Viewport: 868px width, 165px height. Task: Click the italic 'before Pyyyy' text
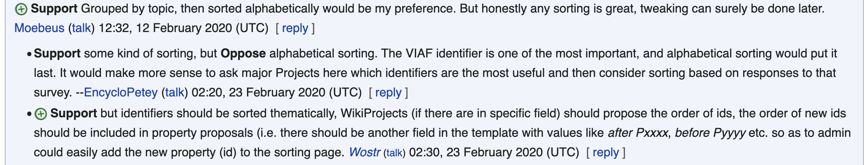click(x=710, y=133)
